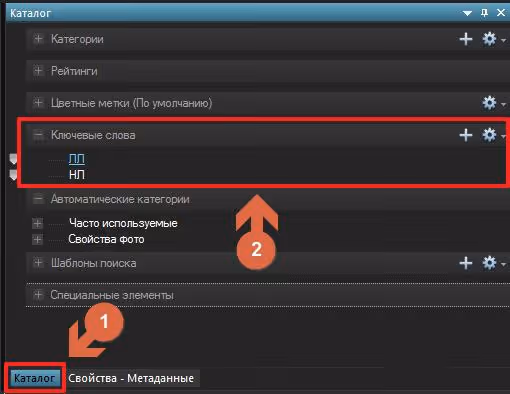Expand the Свойства фото node
510x394 pixels.
37,239
